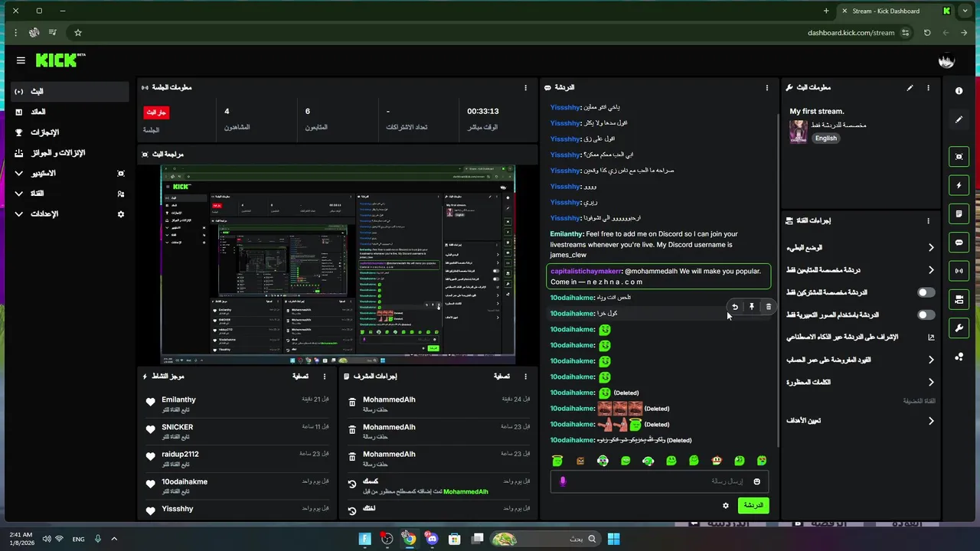980x551 pixels.
Task: Select البث in the left sidebar
Action: [70, 91]
